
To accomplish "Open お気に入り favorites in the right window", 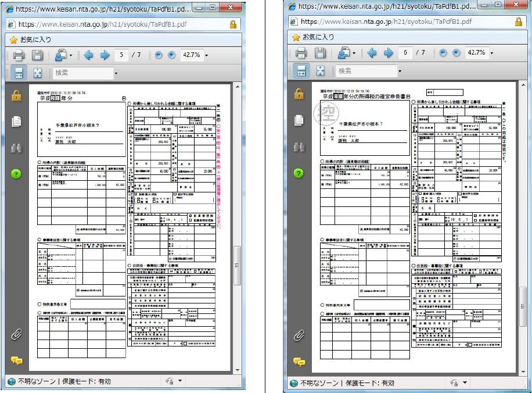I will pos(312,37).
